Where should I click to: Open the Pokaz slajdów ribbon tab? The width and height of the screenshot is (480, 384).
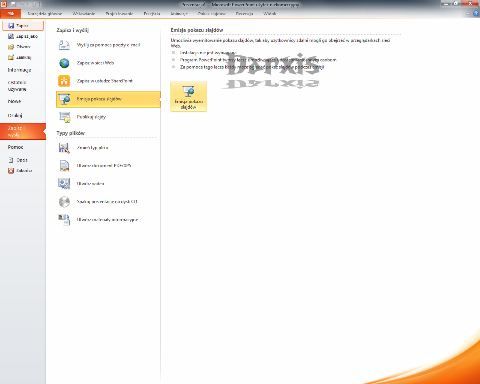point(212,14)
